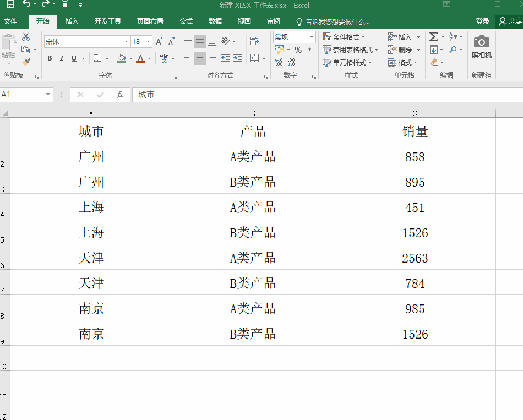The image size is (523, 420).
Task: Apply the red font color A
Action: pyautogui.click(x=141, y=58)
